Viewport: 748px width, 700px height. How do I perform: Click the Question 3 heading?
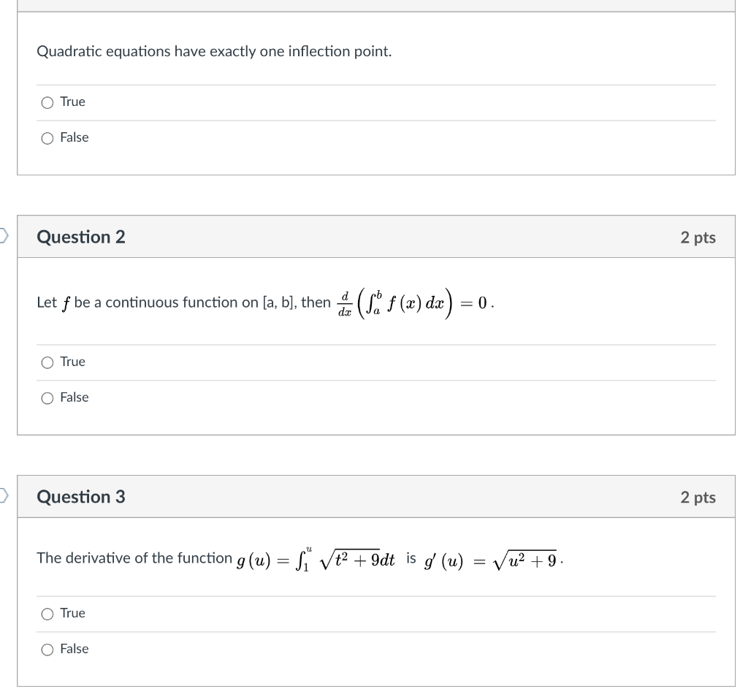81,497
